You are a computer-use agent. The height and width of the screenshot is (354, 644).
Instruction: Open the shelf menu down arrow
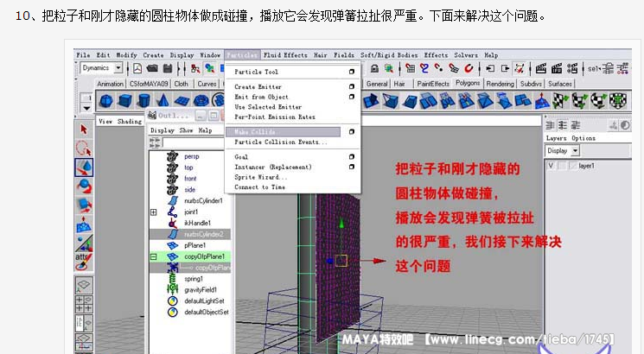(86, 108)
